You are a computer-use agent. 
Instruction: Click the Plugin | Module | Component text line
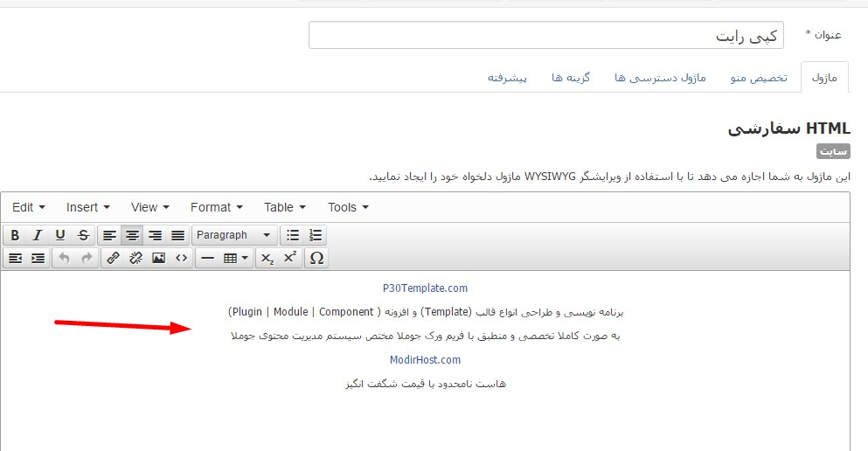click(x=425, y=312)
